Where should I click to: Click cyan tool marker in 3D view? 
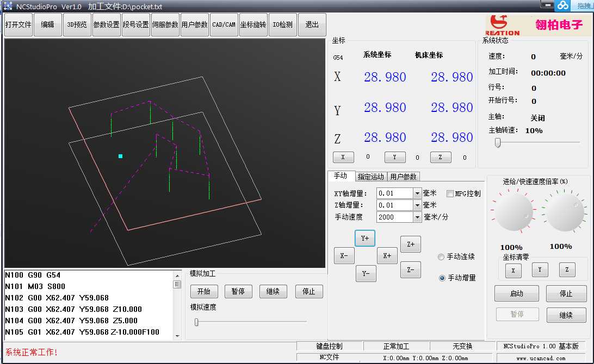120,156
